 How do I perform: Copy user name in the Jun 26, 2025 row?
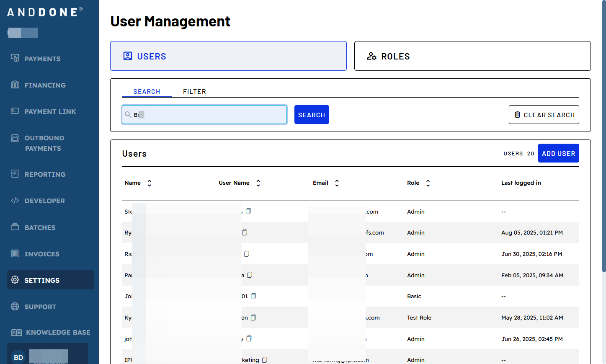pos(249,338)
